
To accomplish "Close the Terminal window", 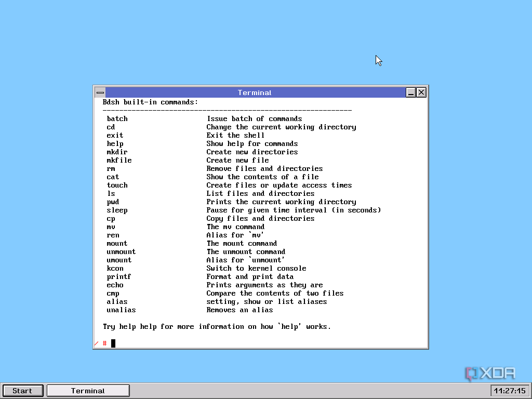I will point(421,92).
